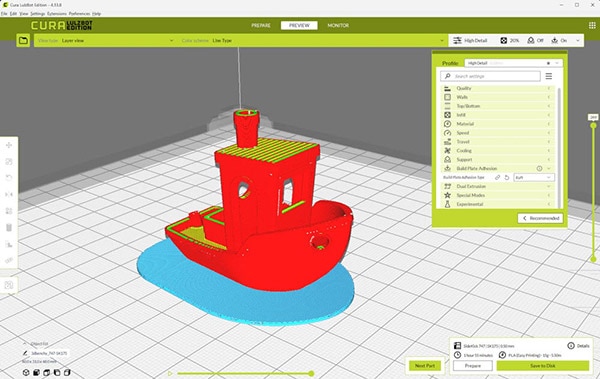This screenshot has width=600, height=379.
Task: Switch to front view cube icon
Action: 36,372
